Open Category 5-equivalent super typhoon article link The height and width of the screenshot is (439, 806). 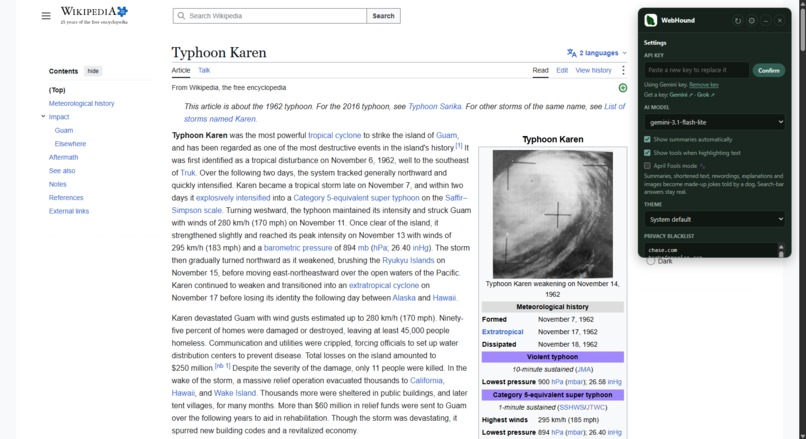coord(356,198)
